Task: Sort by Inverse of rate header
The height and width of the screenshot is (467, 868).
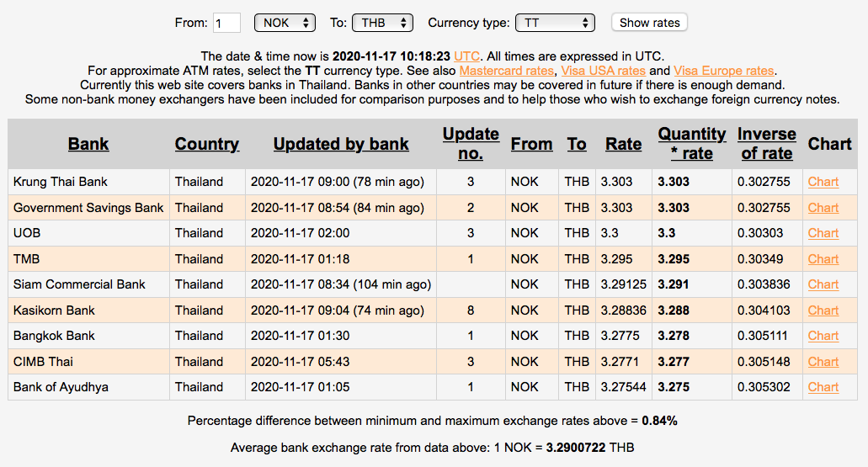Action: click(766, 144)
